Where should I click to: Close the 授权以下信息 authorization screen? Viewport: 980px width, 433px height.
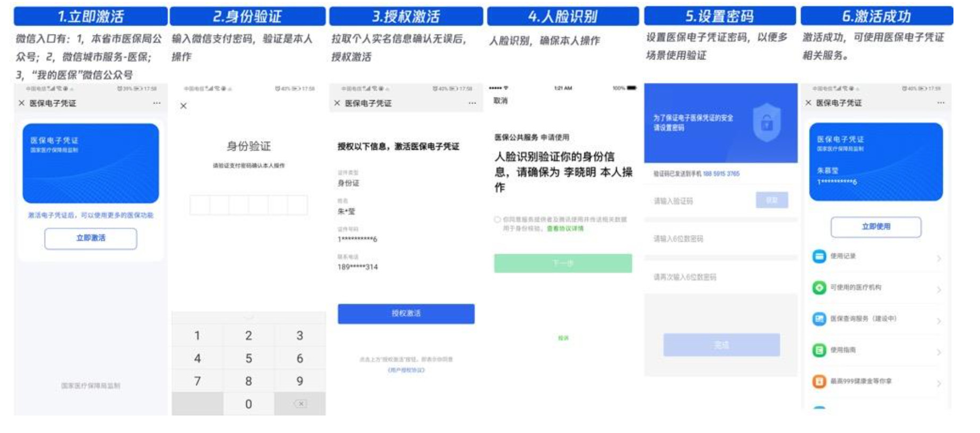pos(337,103)
